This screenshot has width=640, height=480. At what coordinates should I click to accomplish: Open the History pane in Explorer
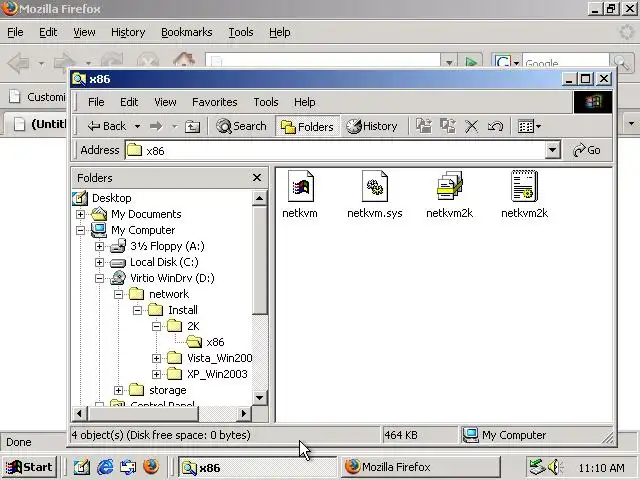(372, 126)
